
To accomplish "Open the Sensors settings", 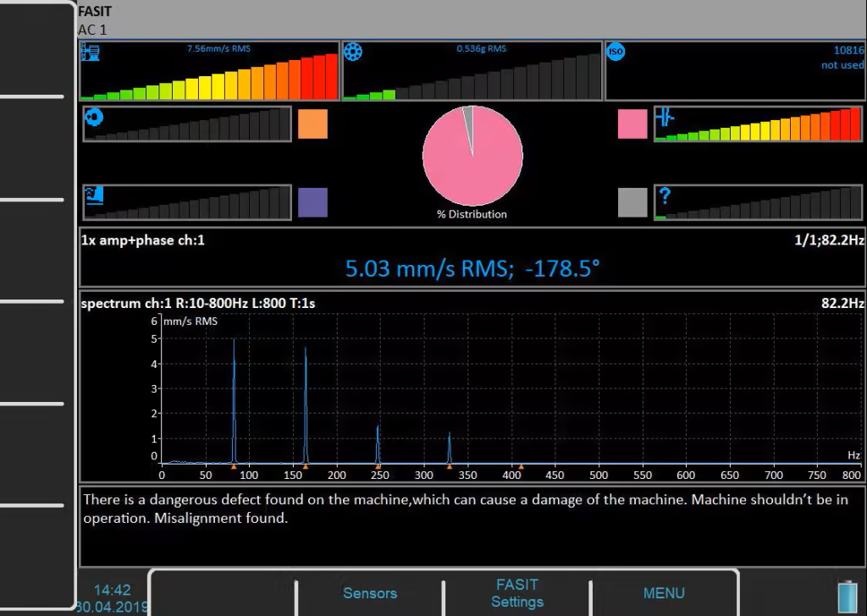I will click(x=369, y=593).
